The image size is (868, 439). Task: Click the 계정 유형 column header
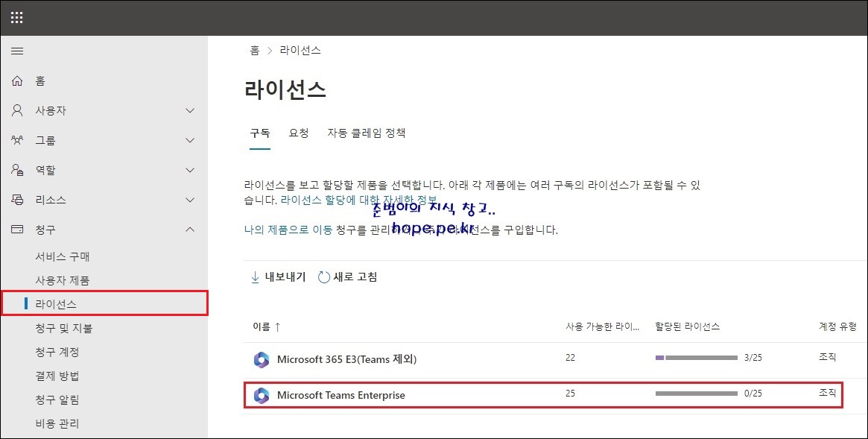[837, 327]
